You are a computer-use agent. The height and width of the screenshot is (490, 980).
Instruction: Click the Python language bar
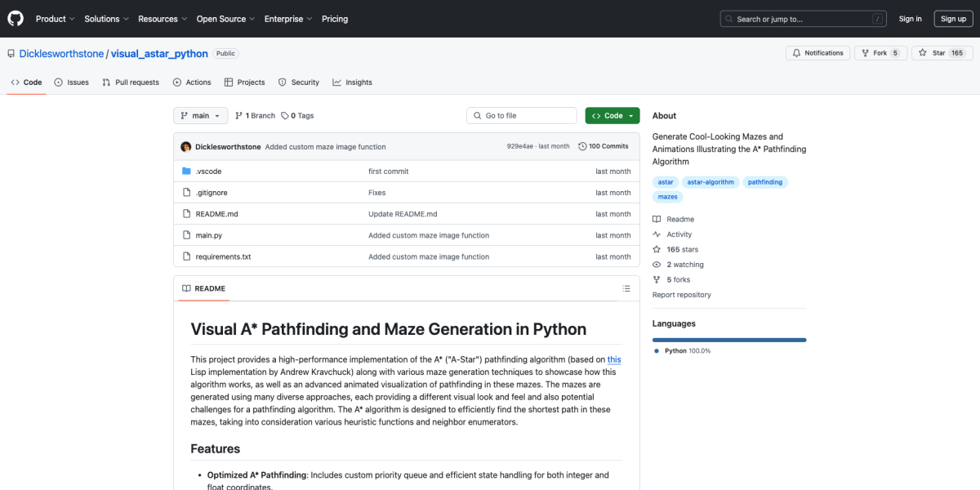pyautogui.click(x=729, y=340)
